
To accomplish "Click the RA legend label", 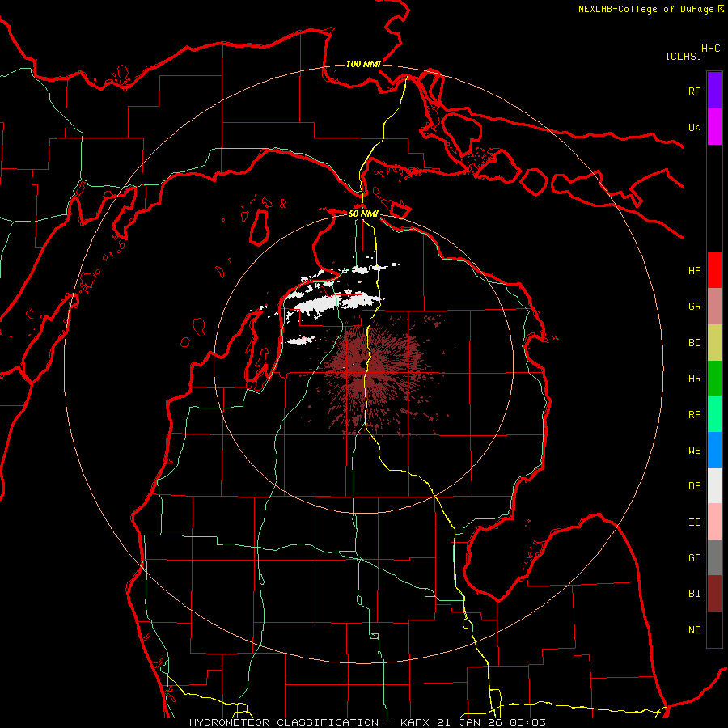I will tap(694, 415).
